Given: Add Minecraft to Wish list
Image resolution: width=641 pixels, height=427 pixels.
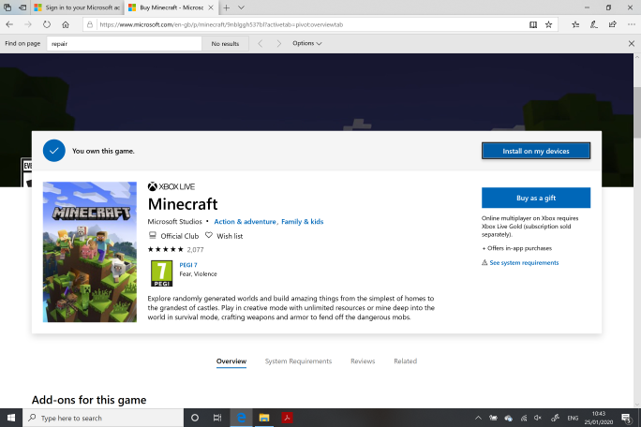Looking at the screenshot, I should click(224, 236).
